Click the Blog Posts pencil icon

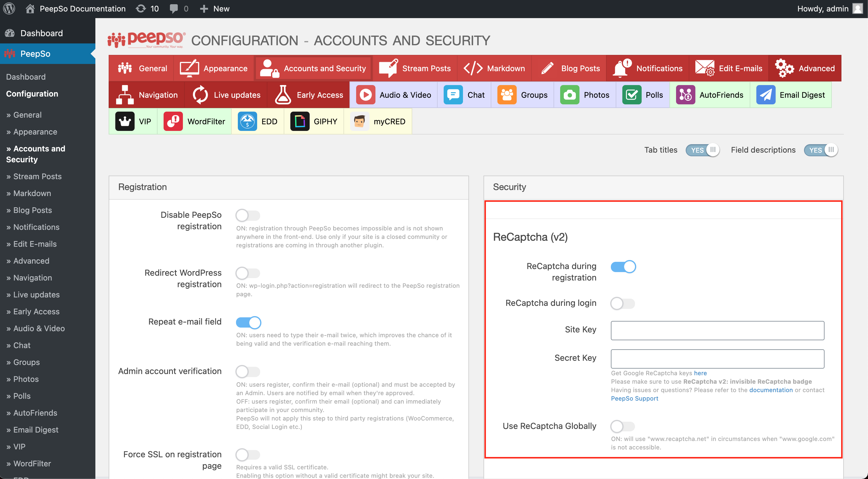click(x=547, y=68)
